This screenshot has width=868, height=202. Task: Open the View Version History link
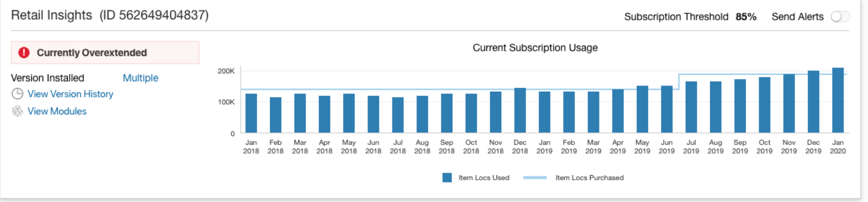[70, 94]
